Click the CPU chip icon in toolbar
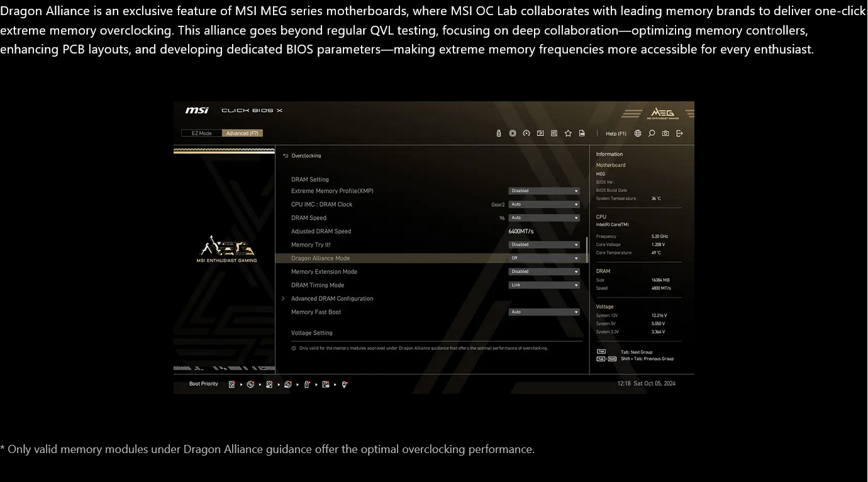The height and width of the screenshot is (482, 868). [513, 133]
